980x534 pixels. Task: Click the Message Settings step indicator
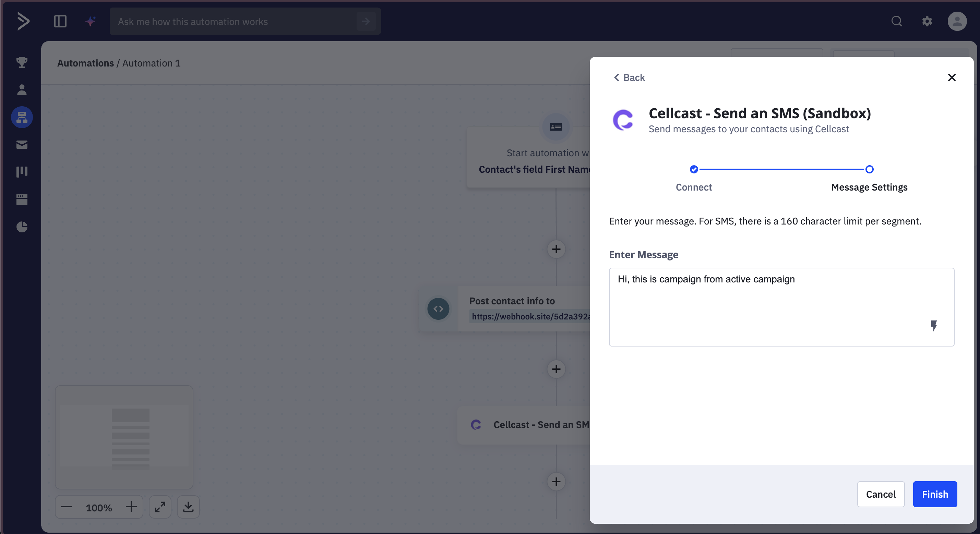(x=869, y=169)
